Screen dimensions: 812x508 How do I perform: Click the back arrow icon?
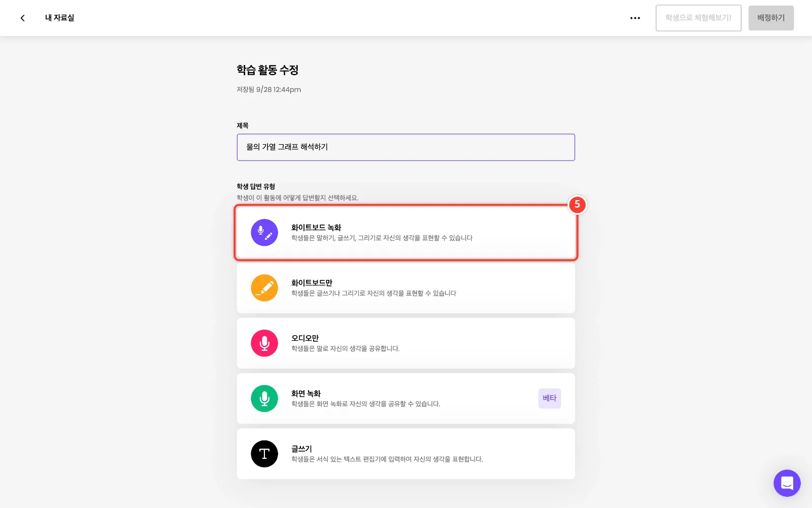(x=22, y=18)
